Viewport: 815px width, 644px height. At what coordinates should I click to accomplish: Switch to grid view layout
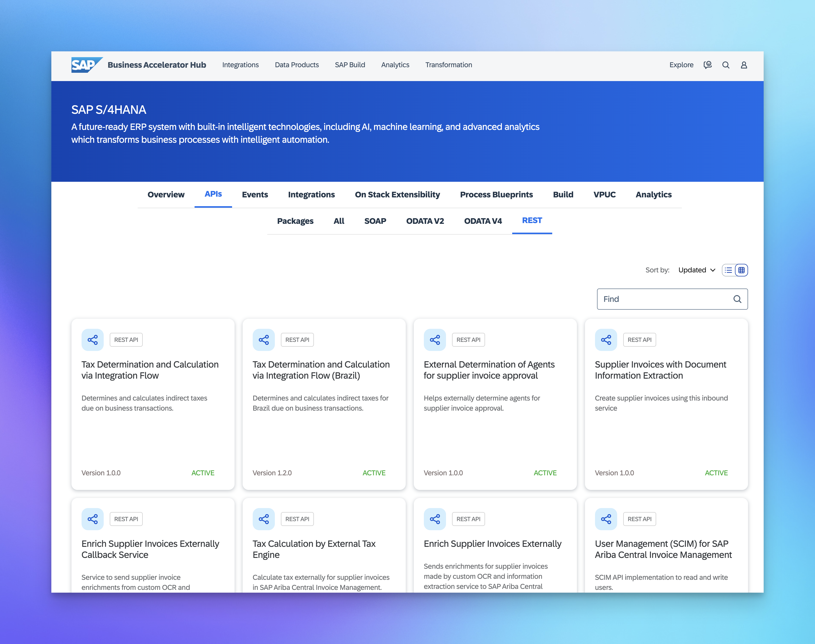tap(742, 270)
